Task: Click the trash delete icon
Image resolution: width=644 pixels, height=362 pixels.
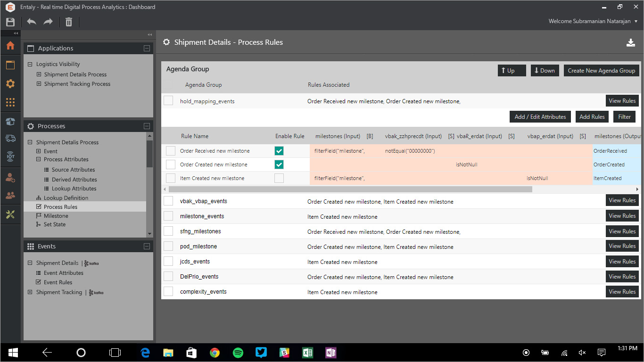Action: point(69,22)
